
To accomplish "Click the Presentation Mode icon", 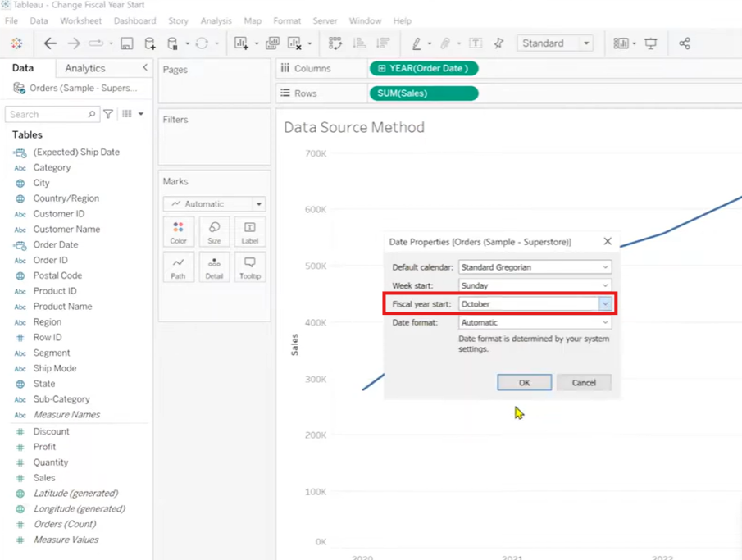I will click(651, 43).
